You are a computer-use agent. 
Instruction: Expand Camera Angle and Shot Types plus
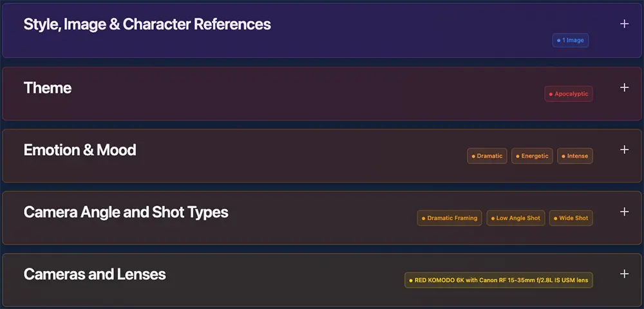point(624,212)
